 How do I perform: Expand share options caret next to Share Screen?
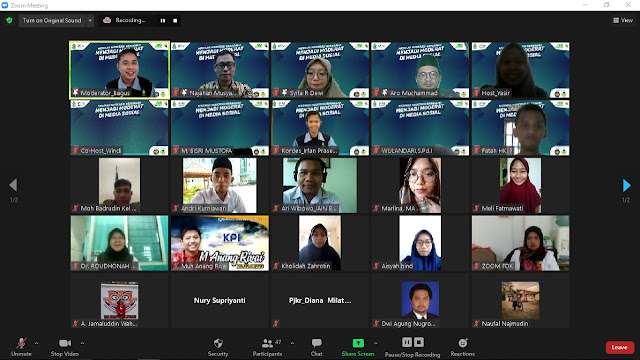point(376,343)
